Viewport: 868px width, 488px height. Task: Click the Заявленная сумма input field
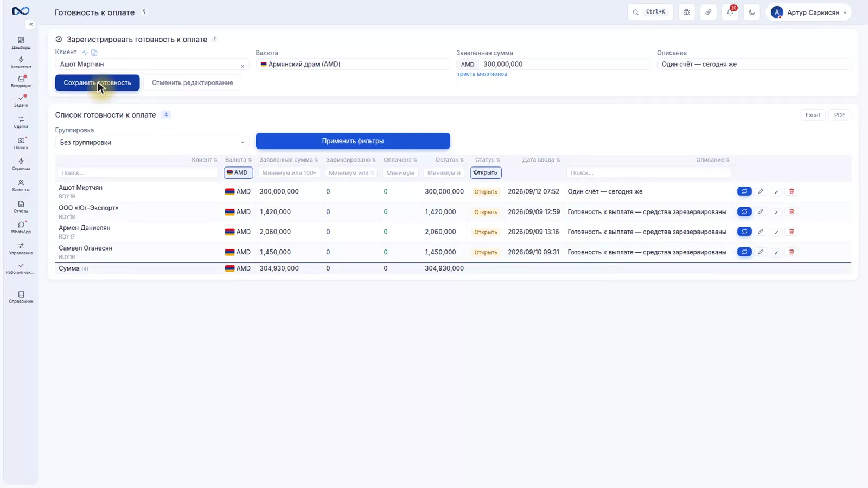coord(564,64)
